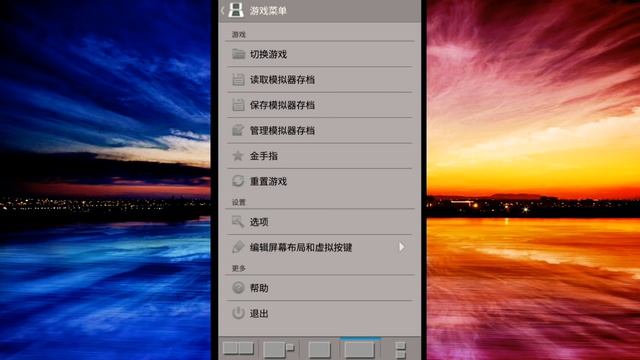Click the star icon next to 金手指
This screenshot has width=640, height=360.
(x=238, y=156)
